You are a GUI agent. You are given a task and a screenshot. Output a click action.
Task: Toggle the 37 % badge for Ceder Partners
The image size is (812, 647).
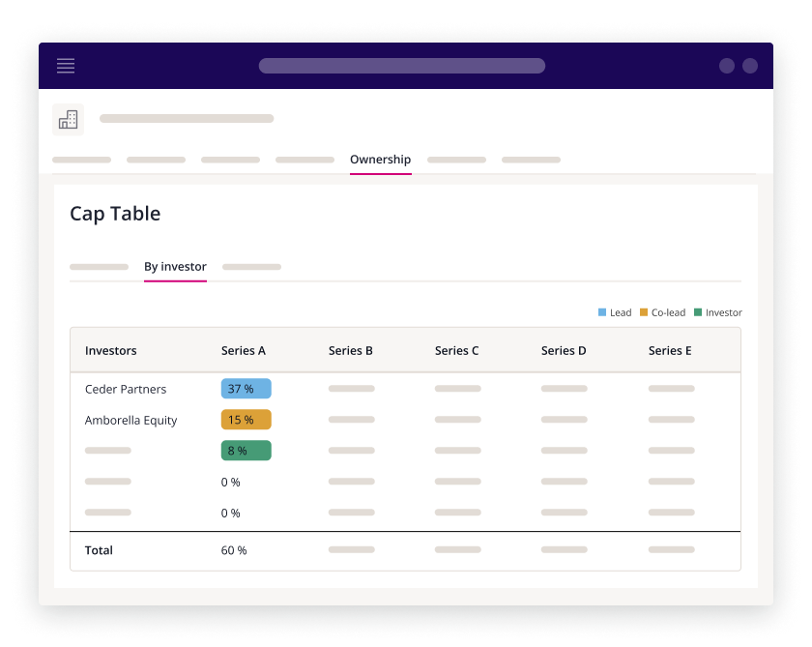tap(246, 388)
